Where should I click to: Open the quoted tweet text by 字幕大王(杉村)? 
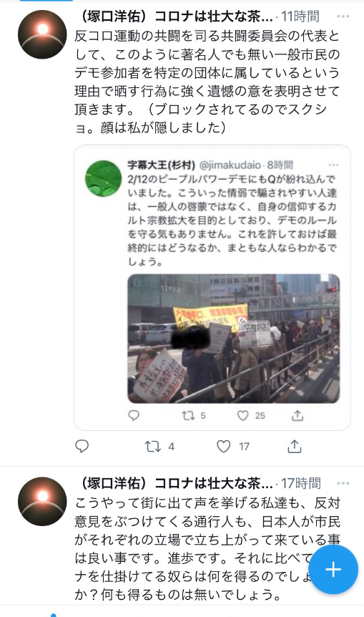coord(232,220)
